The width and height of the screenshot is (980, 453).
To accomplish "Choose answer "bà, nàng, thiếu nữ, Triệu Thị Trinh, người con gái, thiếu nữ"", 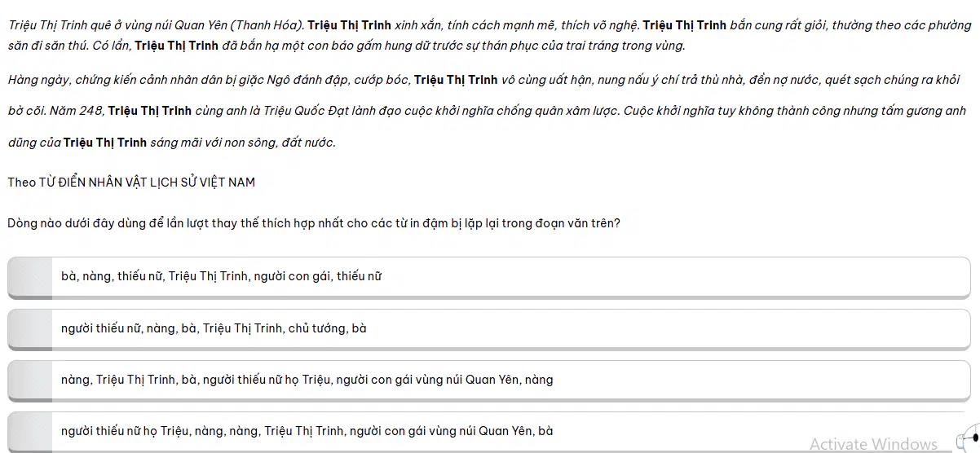I will coord(489,278).
